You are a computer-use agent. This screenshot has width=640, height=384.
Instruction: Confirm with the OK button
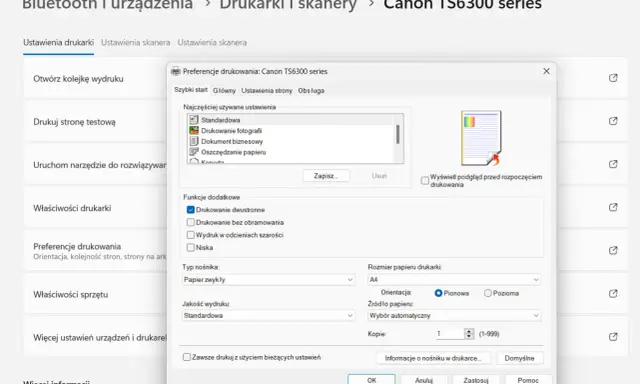[371, 380]
